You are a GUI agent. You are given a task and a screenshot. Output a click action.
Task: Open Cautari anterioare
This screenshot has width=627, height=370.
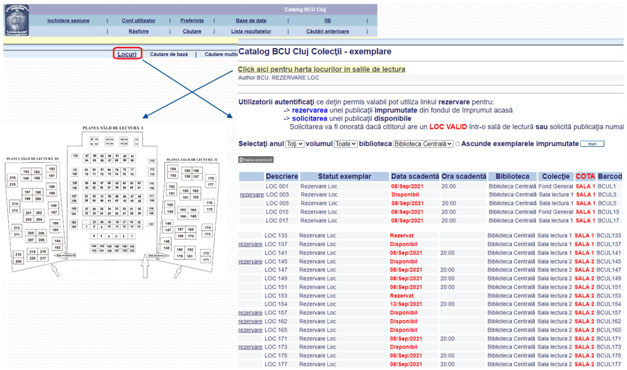327,31
